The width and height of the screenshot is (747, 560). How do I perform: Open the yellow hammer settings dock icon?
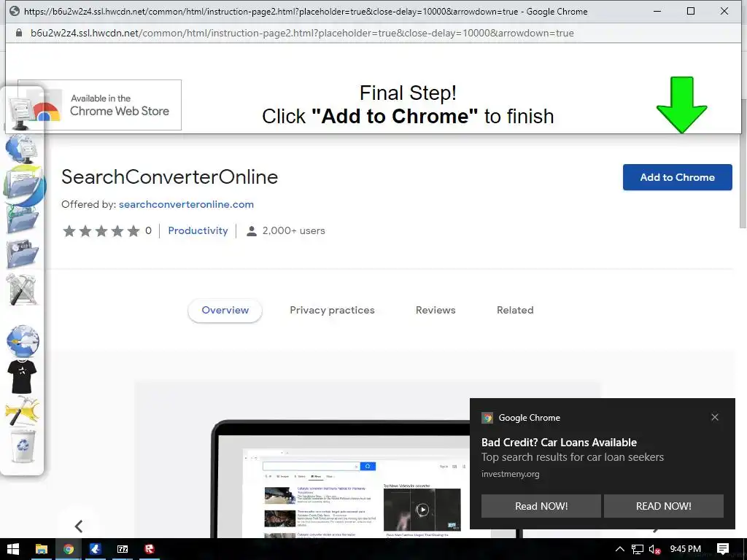coord(22,411)
